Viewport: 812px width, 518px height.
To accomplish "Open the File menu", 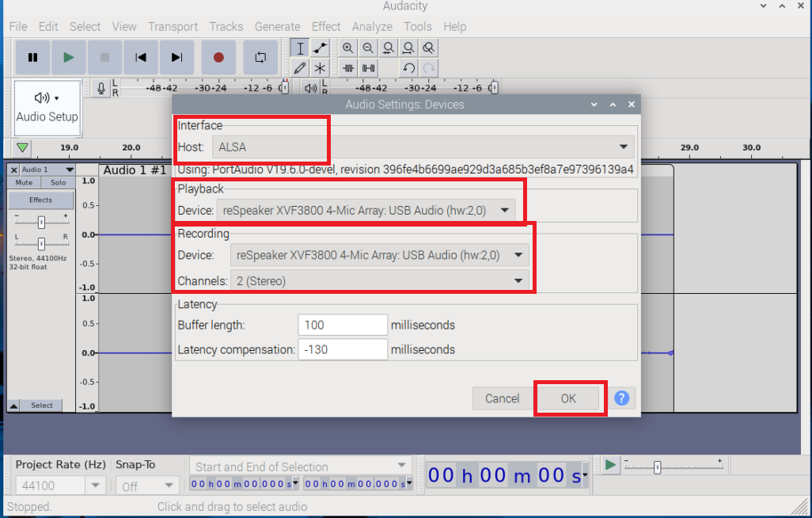I will 18,26.
